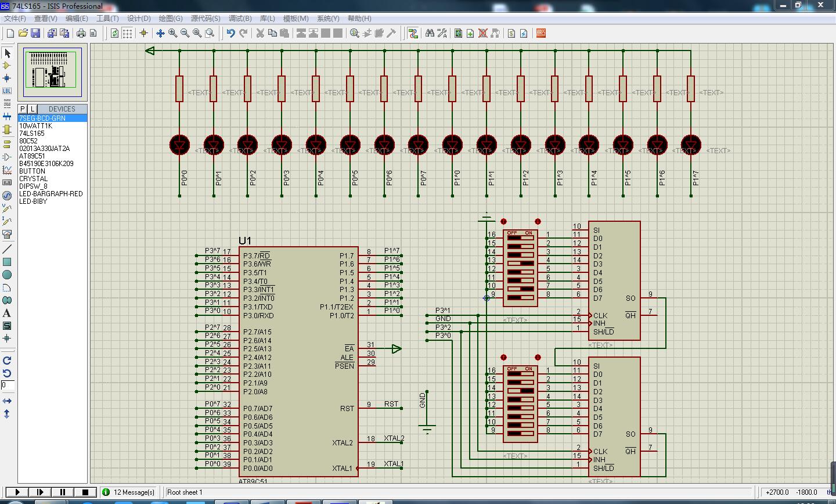The height and width of the screenshot is (504, 836).
Task: Step the simulation forward
Action: [x=40, y=492]
